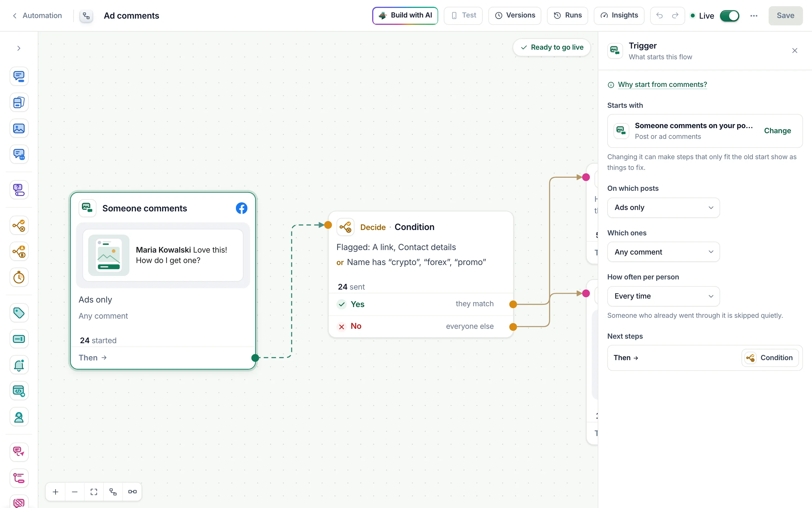The width and height of the screenshot is (812, 508).
Task: Open the Why start from comments link
Action: 662,85
